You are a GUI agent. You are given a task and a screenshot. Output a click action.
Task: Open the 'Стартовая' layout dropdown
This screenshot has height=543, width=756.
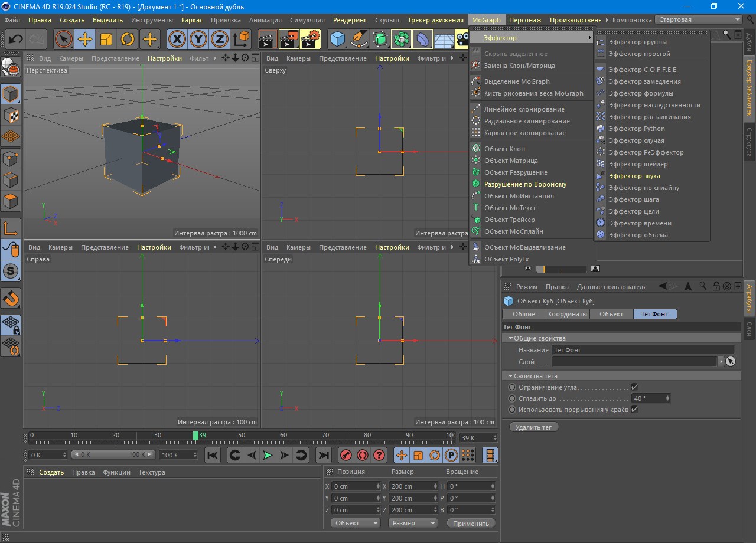click(x=699, y=19)
